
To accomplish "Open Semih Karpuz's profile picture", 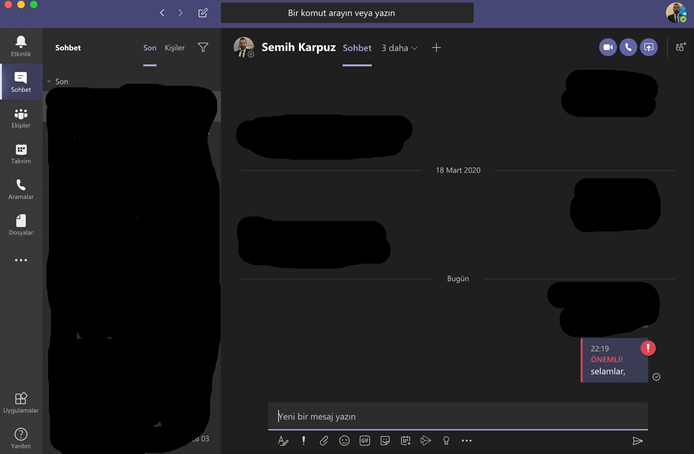I will tap(243, 47).
